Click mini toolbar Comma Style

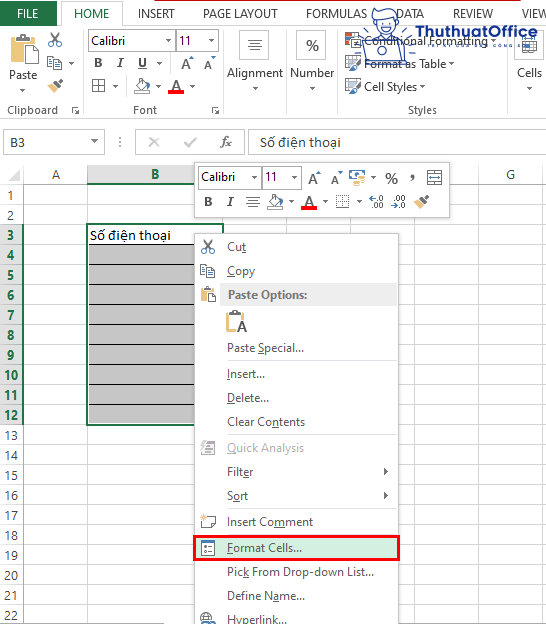point(412,178)
